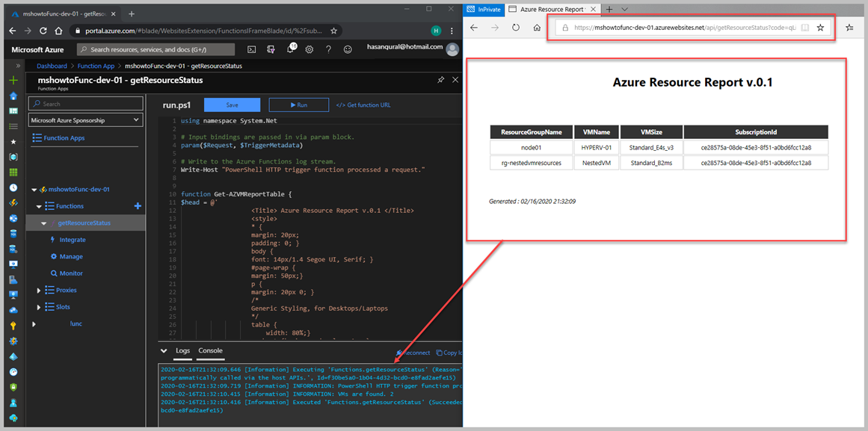
Task: Toggle Edge reading view icon
Action: tap(805, 27)
